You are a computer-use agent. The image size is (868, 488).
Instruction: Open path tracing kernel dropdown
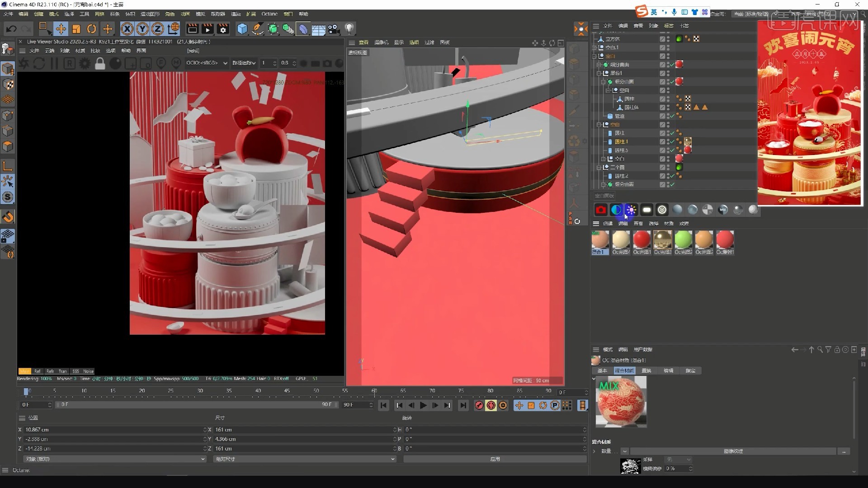(244, 63)
